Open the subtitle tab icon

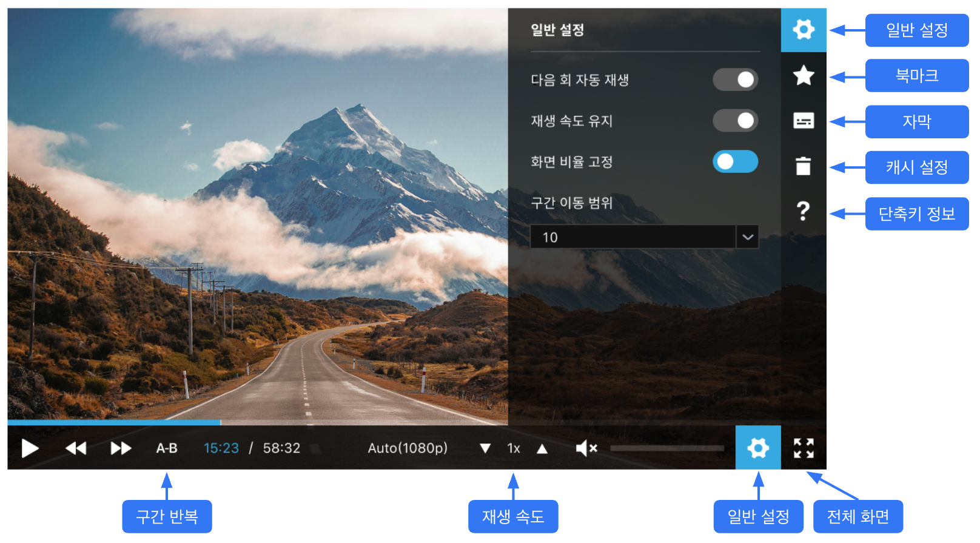click(x=804, y=121)
